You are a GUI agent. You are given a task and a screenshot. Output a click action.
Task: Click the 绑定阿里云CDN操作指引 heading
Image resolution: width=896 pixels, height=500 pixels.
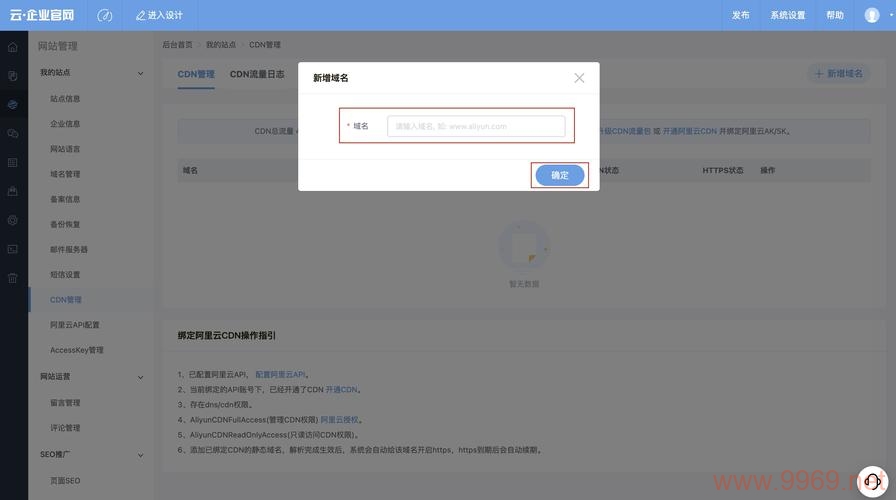pos(227,335)
